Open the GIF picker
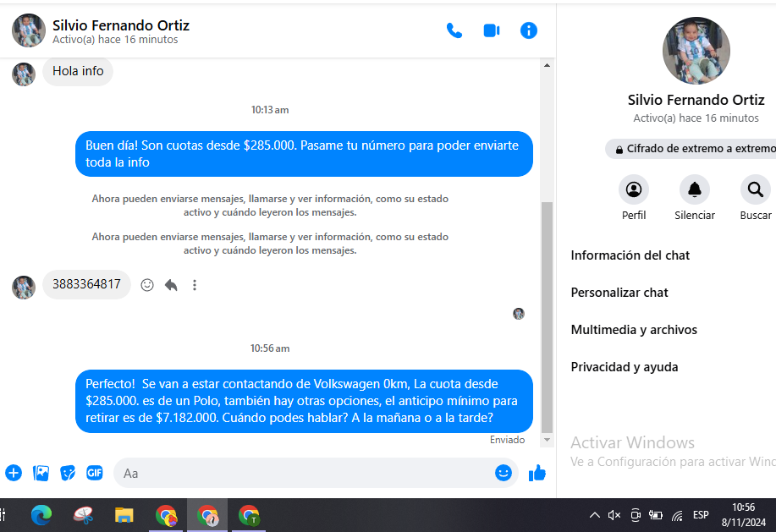This screenshot has width=776, height=532. [94, 473]
